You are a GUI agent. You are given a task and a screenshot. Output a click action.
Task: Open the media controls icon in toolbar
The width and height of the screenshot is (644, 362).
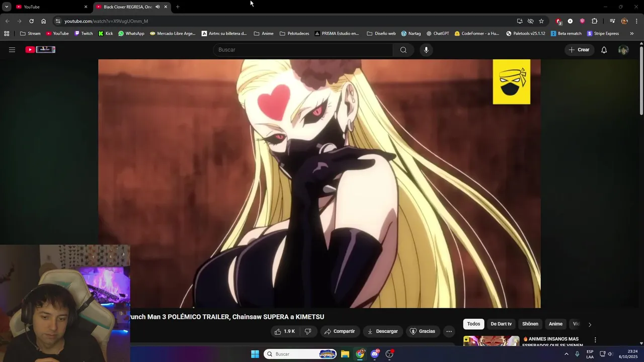pyautogui.click(x=612, y=21)
